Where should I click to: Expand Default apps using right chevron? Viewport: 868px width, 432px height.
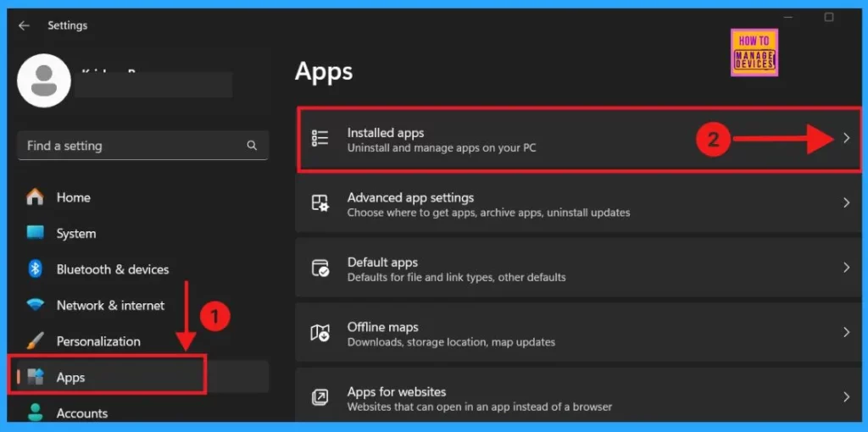(x=846, y=268)
